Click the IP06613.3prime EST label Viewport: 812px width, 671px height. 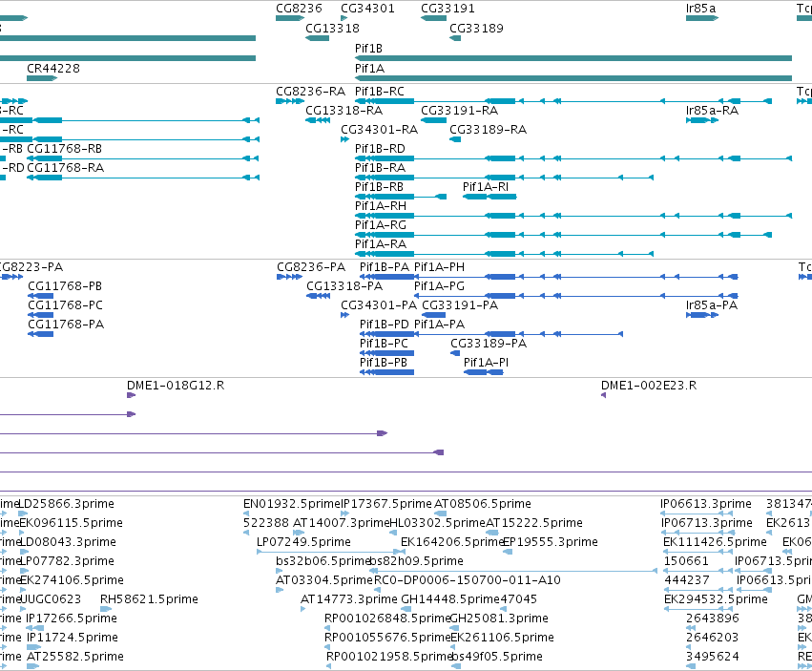(x=706, y=504)
